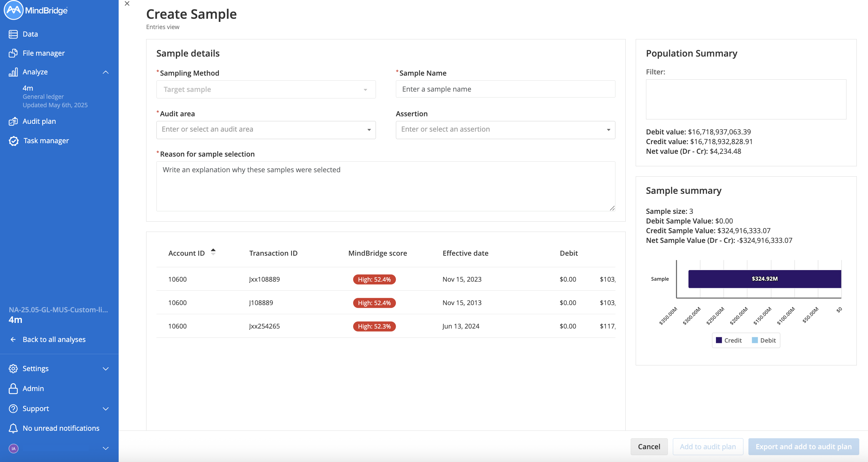Toggle sorting on Account ID column

coord(213,252)
